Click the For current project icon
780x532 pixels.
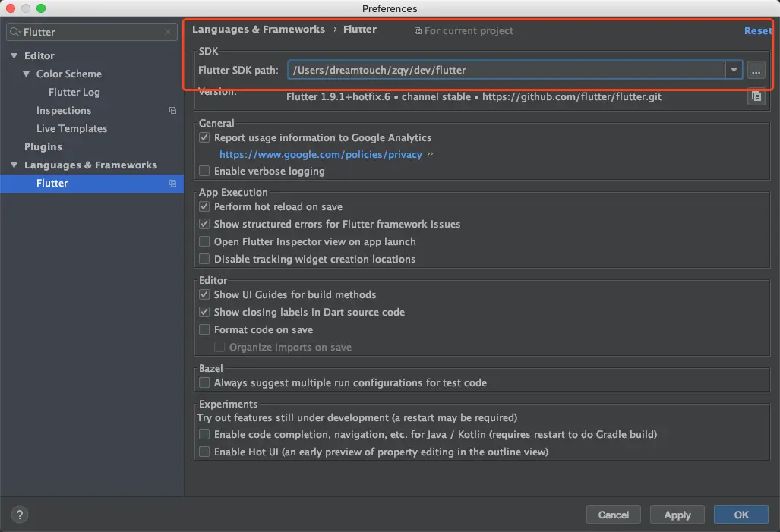(x=418, y=31)
